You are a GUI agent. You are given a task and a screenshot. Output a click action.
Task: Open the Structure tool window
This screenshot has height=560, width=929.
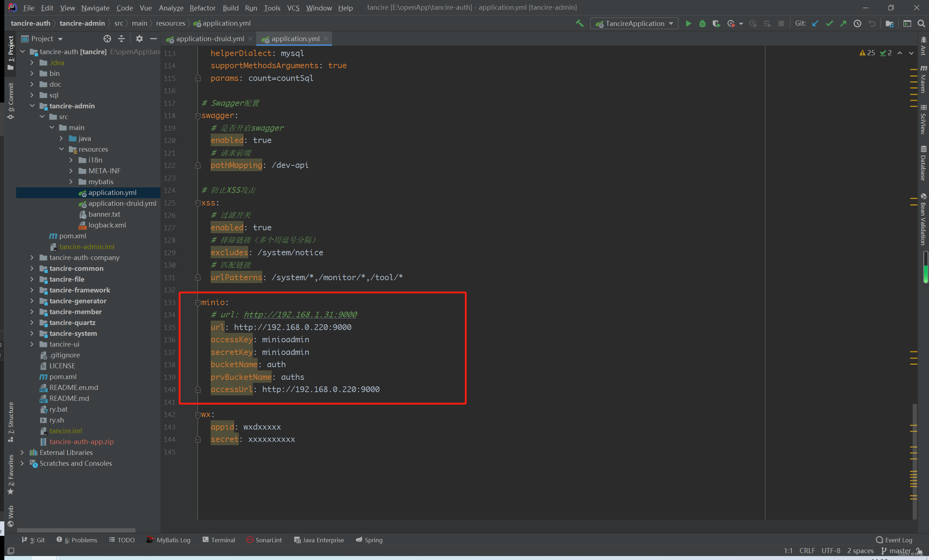10,422
